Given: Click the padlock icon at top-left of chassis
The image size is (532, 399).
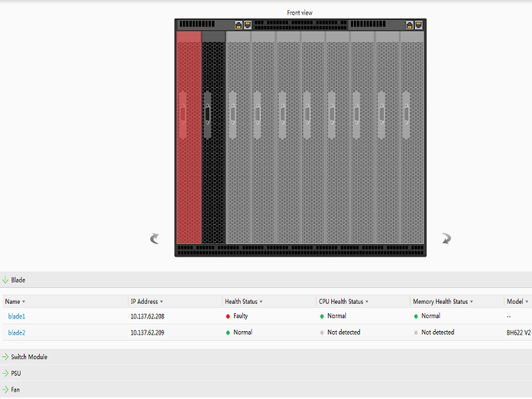Looking at the screenshot, I should pos(239,25).
